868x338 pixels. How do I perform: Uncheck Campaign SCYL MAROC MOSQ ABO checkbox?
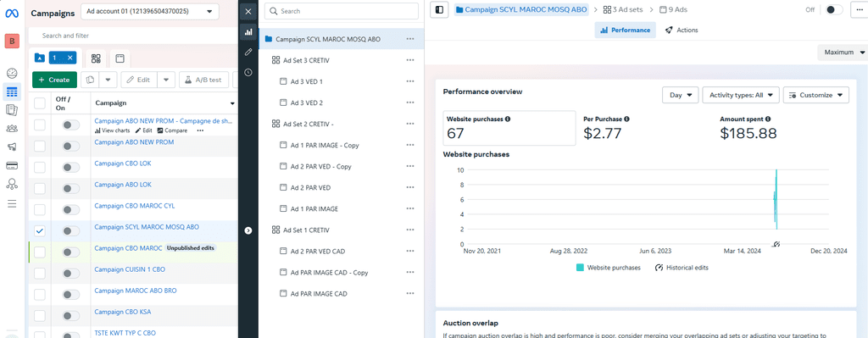click(x=40, y=231)
